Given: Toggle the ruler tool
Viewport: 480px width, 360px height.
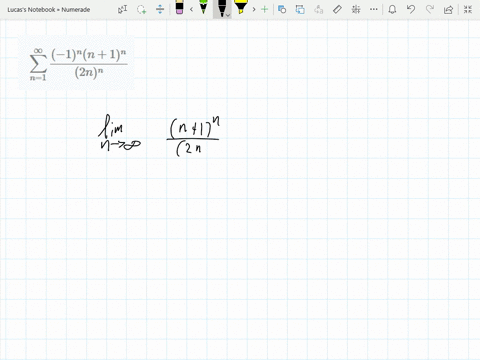Looking at the screenshot, I should coord(337,9).
